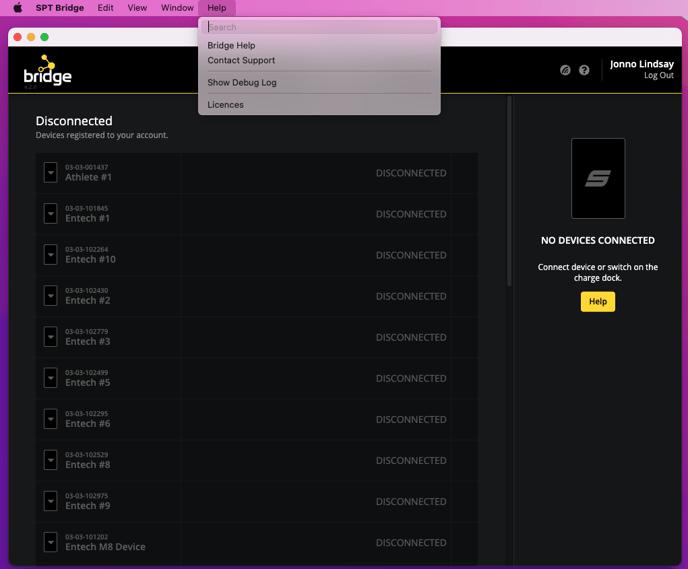Image resolution: width=688 pixels, height=569 pixels.
Task: Expand the Entech #9 device dropdown
Action: point(50,501)
